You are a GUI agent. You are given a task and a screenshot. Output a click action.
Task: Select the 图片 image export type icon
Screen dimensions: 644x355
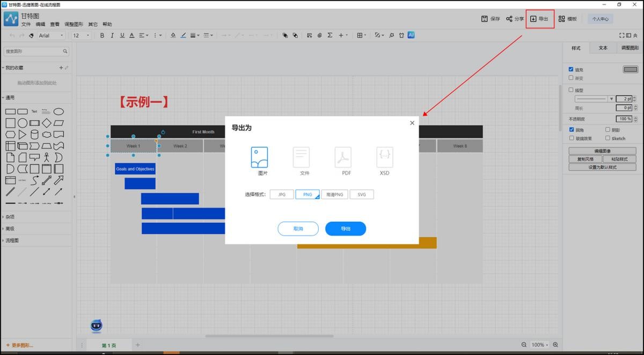[x=259, y=157]
